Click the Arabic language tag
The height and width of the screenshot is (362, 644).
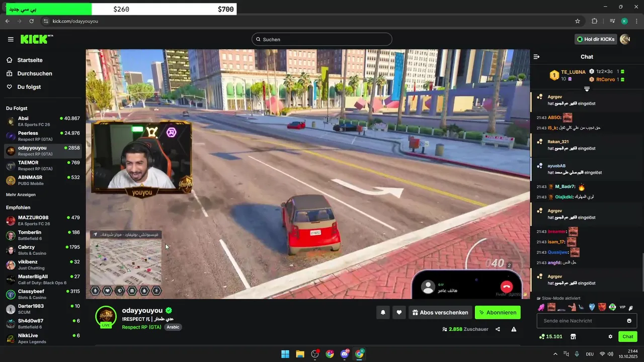[x=173, y=327]
